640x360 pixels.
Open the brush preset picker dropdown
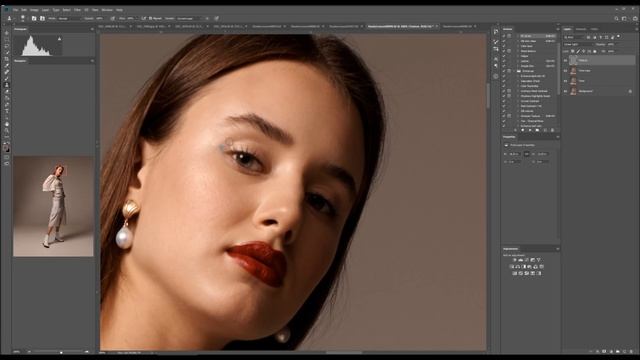click(x=24, y=18)
